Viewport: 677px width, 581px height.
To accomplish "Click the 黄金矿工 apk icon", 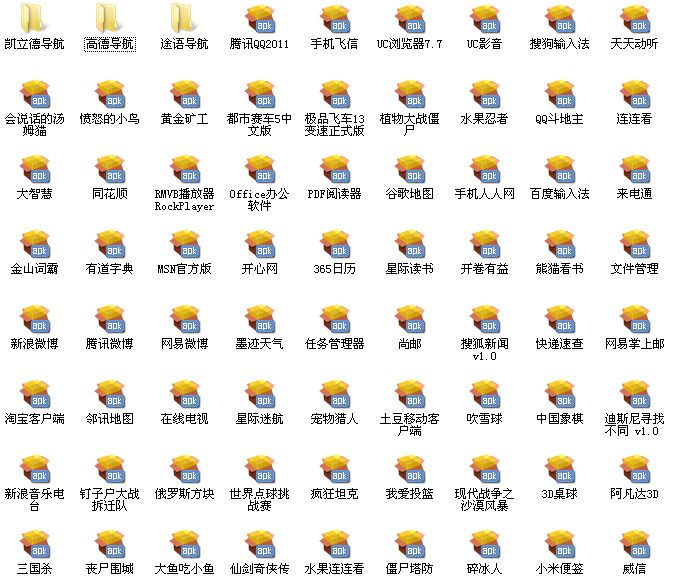I will tap(185, 94).
